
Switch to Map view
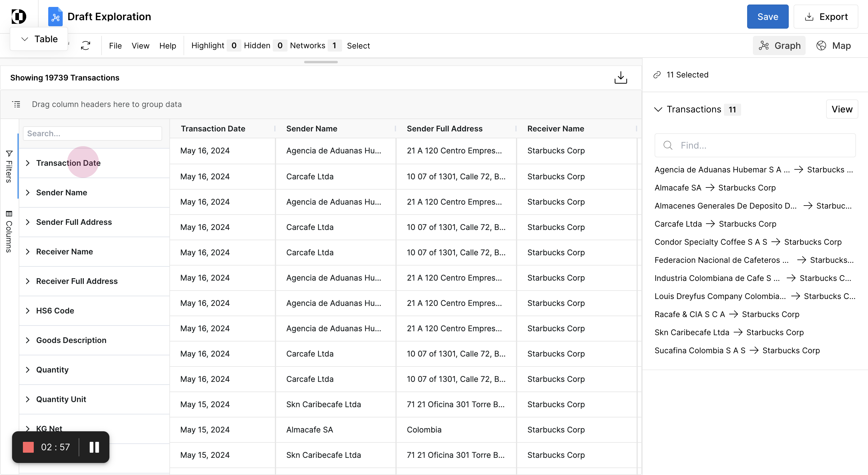click(x=833, y=46)
